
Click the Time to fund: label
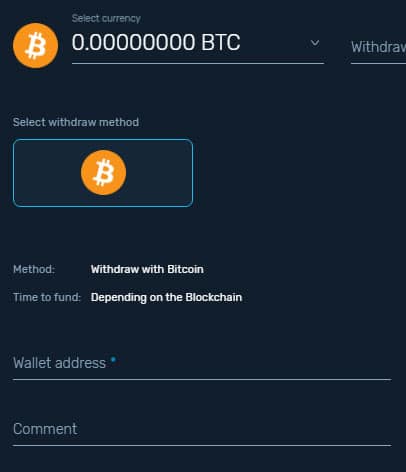47,297
